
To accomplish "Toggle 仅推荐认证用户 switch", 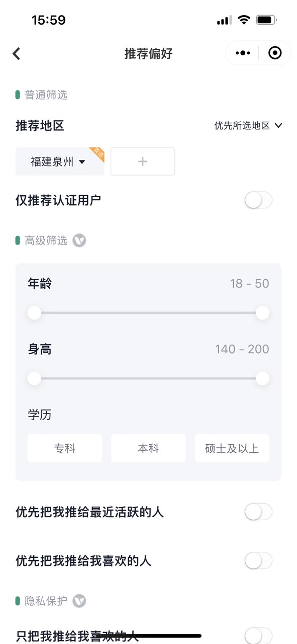I will [258, 200].
